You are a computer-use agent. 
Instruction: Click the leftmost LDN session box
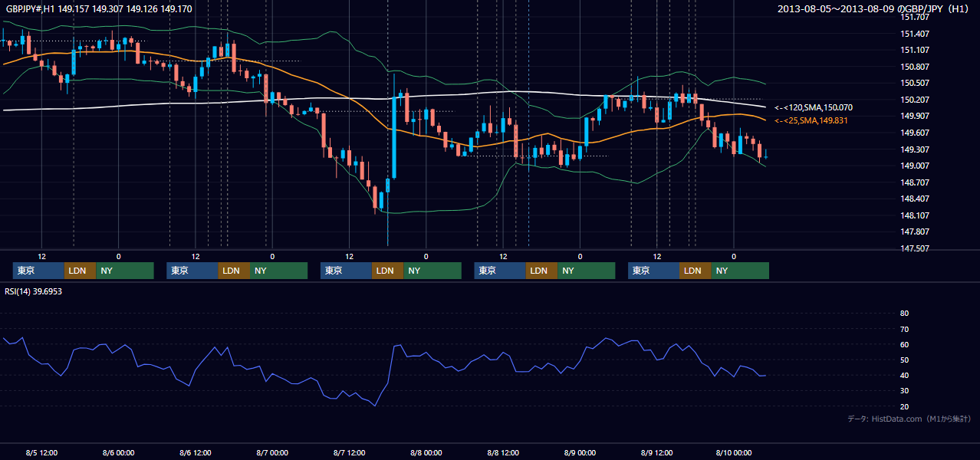80,271
